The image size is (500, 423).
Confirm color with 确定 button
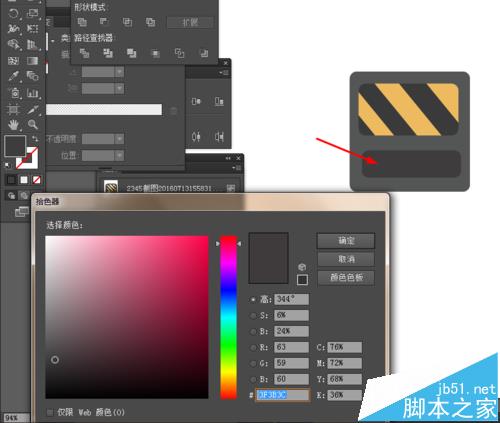(x=346, y=241)
